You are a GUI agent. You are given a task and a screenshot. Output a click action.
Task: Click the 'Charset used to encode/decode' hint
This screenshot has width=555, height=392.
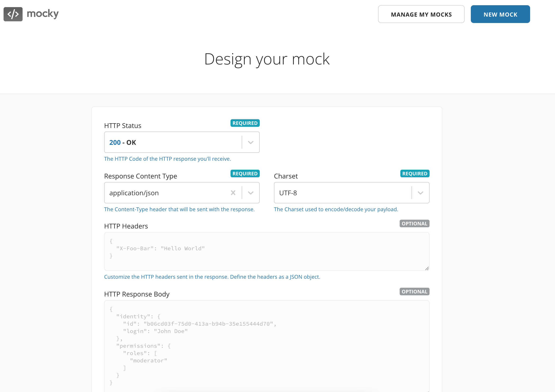336,209
